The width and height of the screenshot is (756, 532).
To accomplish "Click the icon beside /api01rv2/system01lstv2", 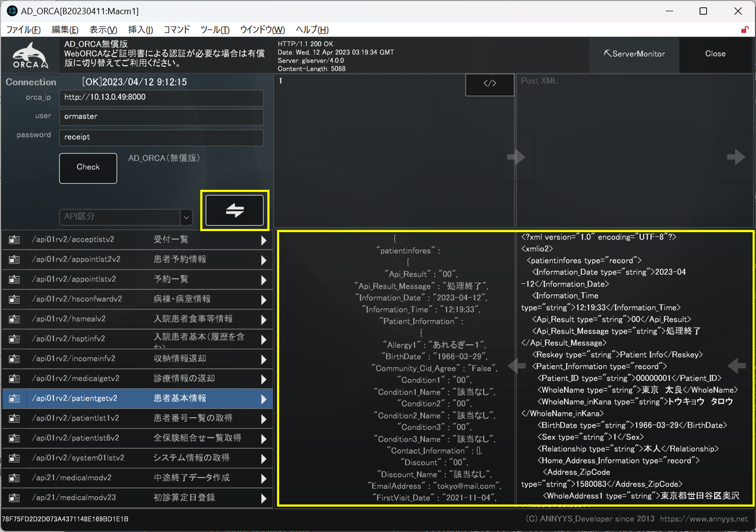I will coord(14,458).
